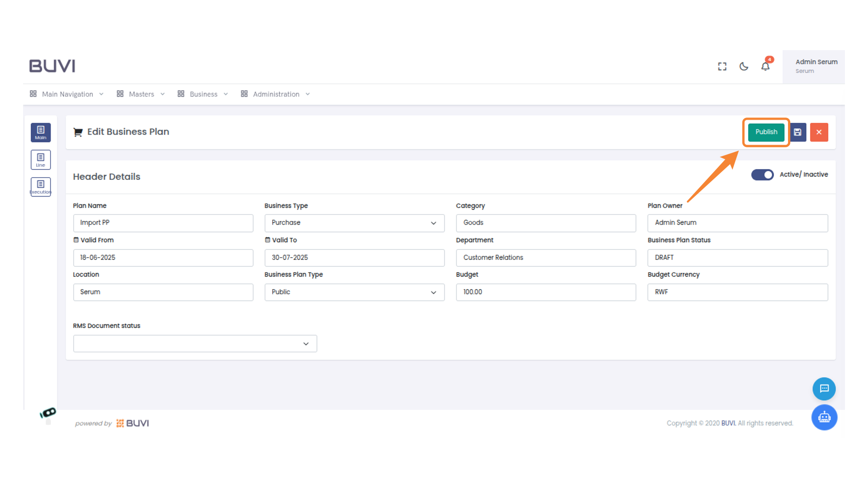868x488 pixels.
Task: Open the Administration menu
Action: pyautogui.click(x=275, y=94)
